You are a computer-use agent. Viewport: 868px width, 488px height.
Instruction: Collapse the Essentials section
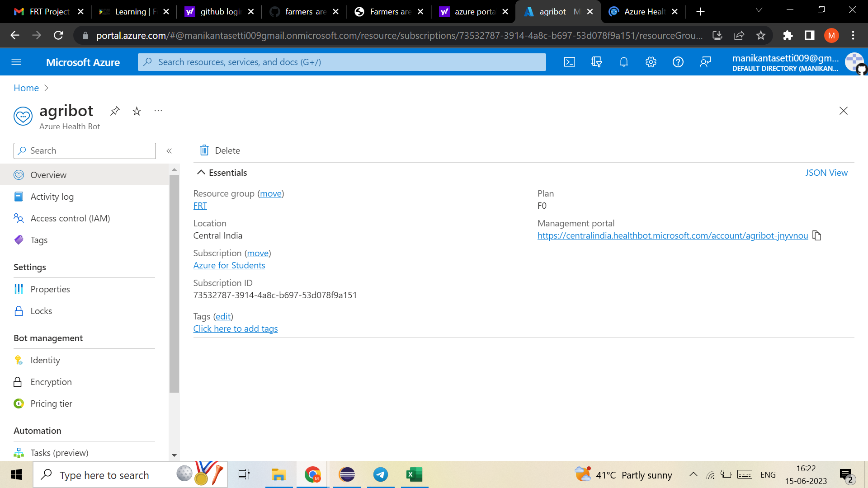coord(201,172)
